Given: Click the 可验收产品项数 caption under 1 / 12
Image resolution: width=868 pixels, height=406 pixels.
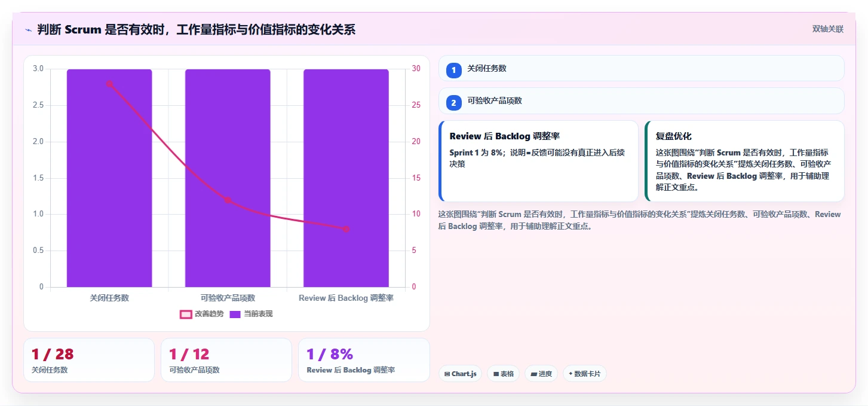Looking at the screenshot, I should [194, 370].
